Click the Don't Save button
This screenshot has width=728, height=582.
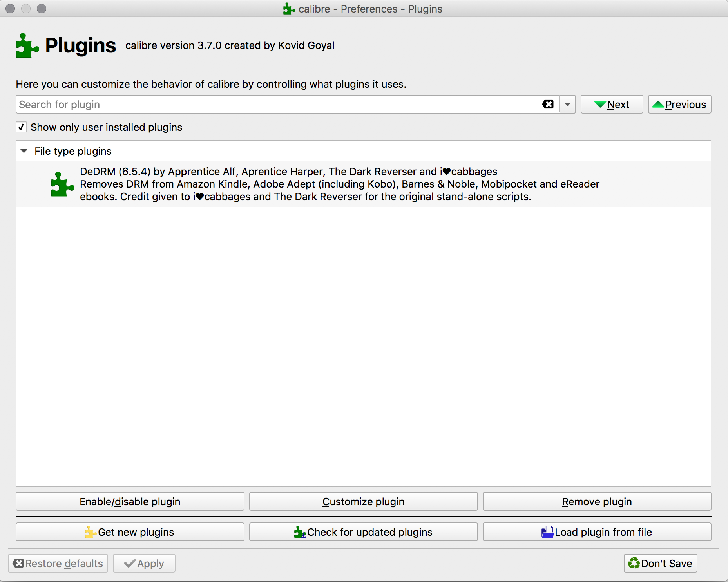tap(660, 563)
